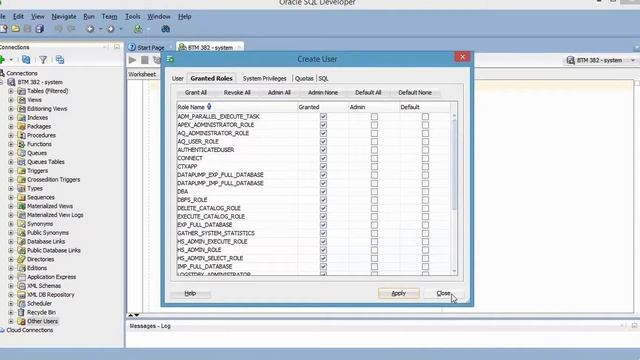Click the roles list scroll-down arrow

454,271
